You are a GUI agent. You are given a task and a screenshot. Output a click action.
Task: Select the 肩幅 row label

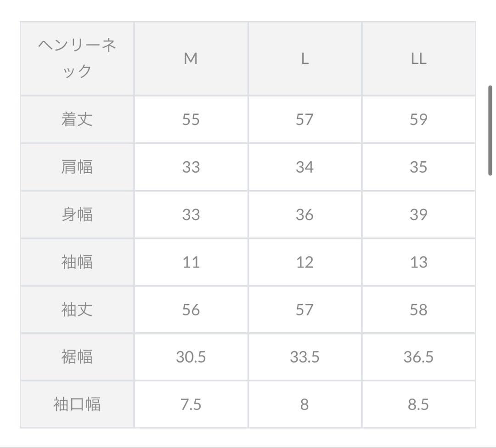pyautogui.click(x=77, y=167)
